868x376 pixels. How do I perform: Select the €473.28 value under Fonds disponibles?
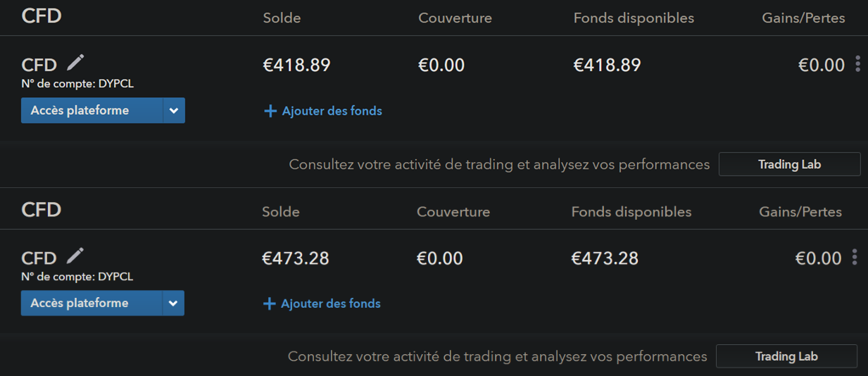pos(605,258)
